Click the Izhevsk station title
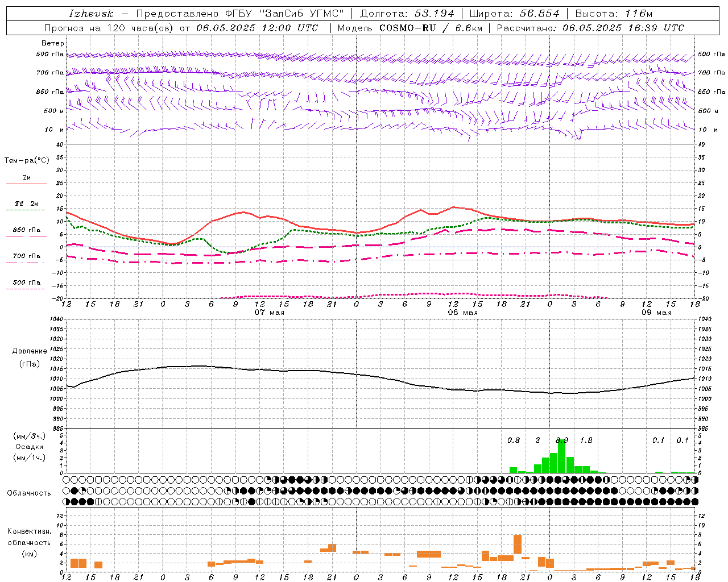 pos(91,14)
